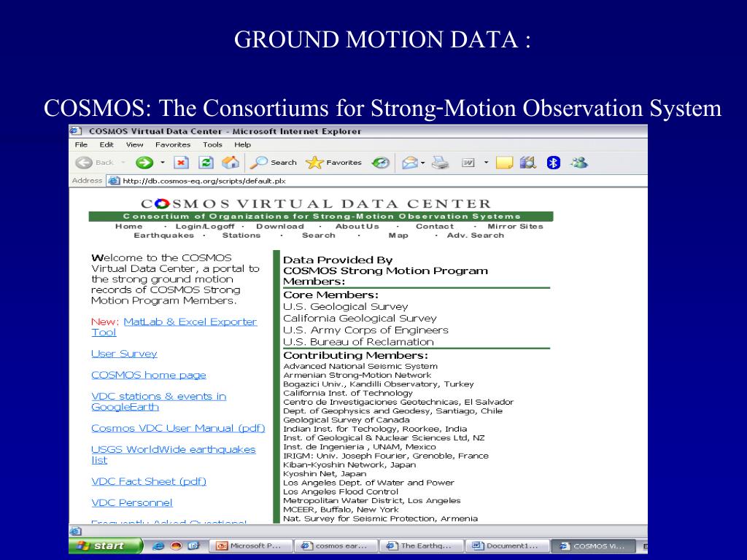This screenshot has height=560, width=747.
Task: Open the Search magnifier toolbar button
Action: point(274,163)
